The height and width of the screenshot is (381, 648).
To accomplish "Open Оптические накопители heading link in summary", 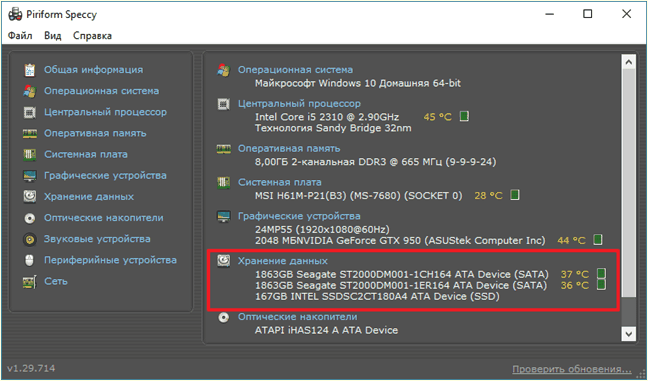I will tap(298, 317).
